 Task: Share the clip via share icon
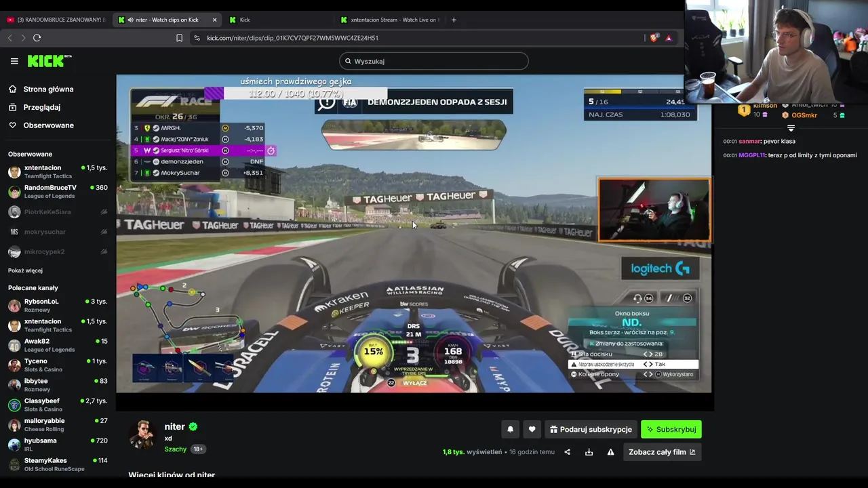(568, 452)
